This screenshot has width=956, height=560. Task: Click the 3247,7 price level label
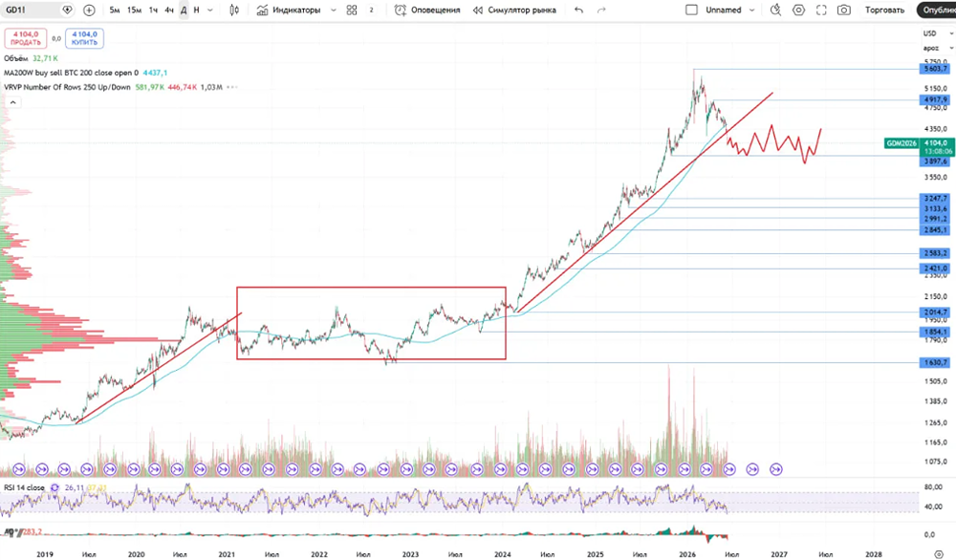[x=936, y=198]
